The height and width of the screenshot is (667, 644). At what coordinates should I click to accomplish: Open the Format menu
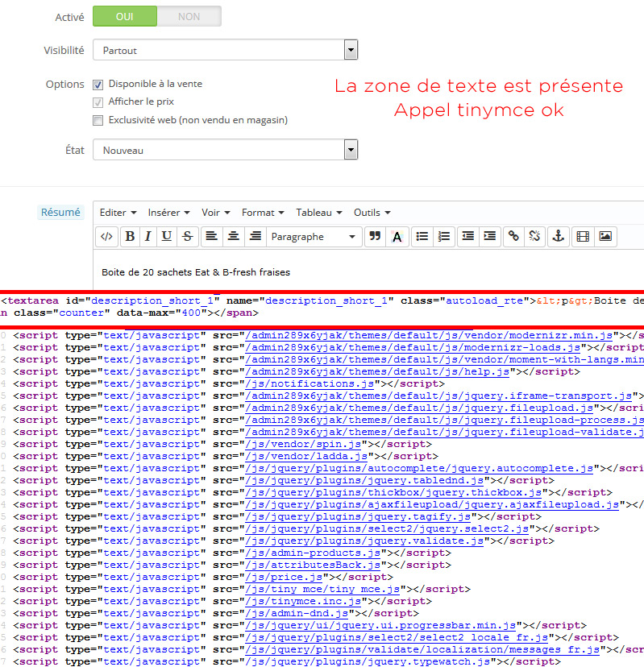coord(263,213)
